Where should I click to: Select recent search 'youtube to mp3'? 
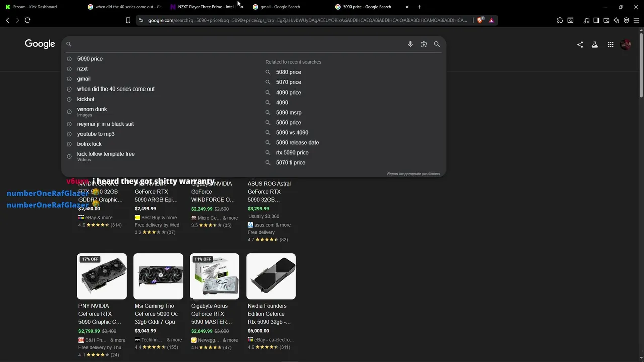click(x=96, y=134)
